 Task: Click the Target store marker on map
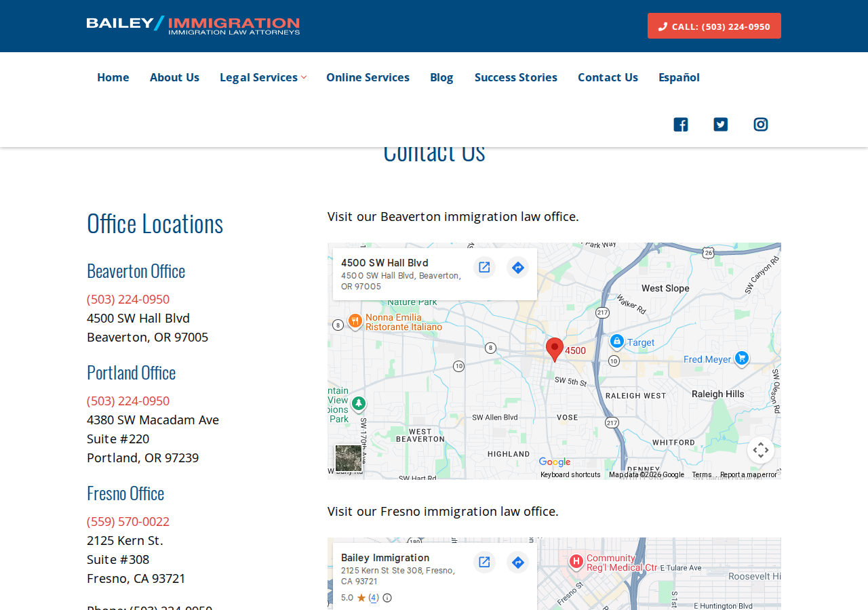click(616, 341)
